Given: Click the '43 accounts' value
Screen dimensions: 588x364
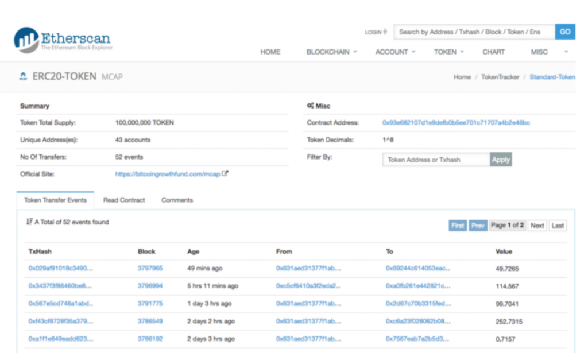Looking at the screenshot, I should 133,140.
